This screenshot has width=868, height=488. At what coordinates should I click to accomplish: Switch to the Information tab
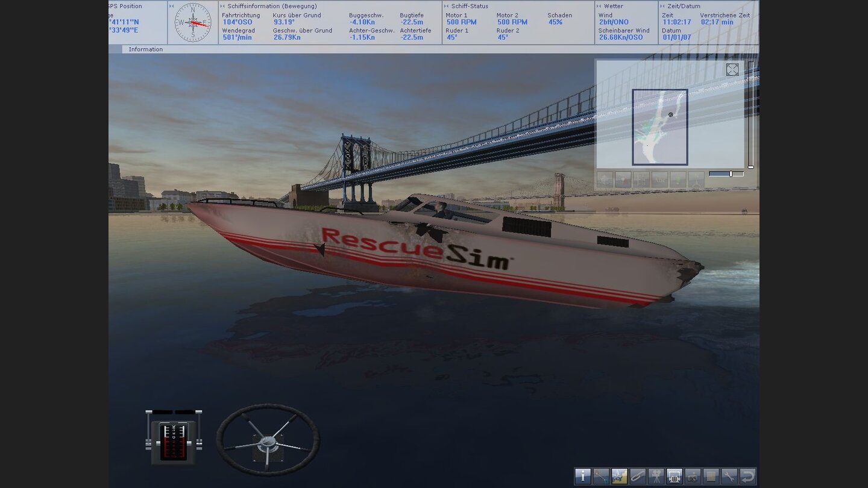pos(145,49)
